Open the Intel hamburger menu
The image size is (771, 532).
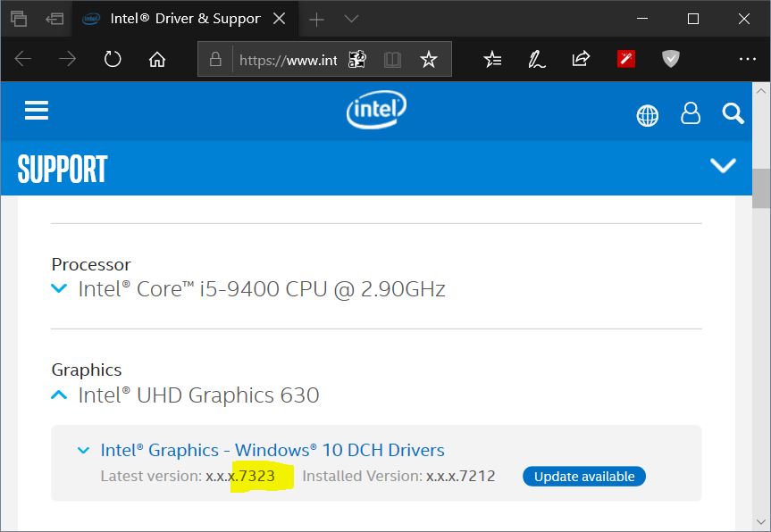(x=37, y=111)
